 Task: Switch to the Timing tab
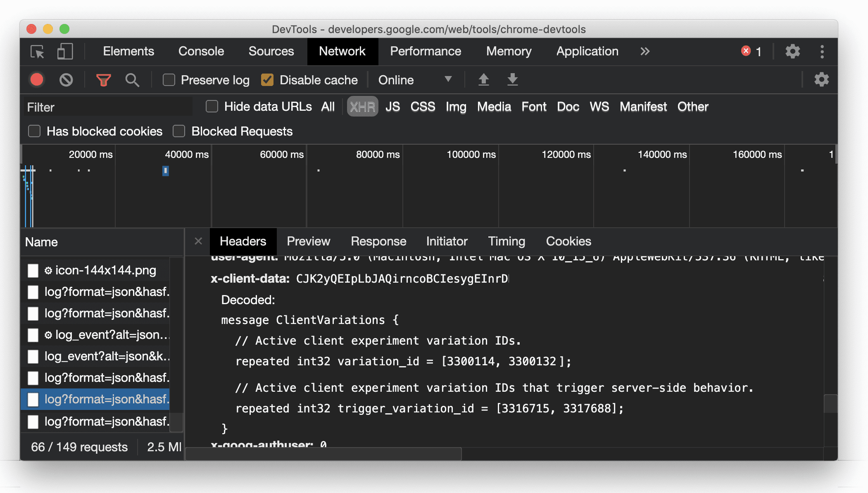click(506, 241)
